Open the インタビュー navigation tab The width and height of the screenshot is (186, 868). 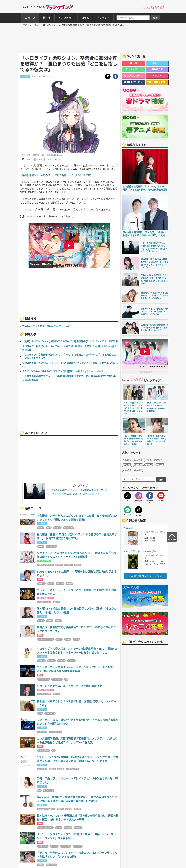click(x=66, y=18)
